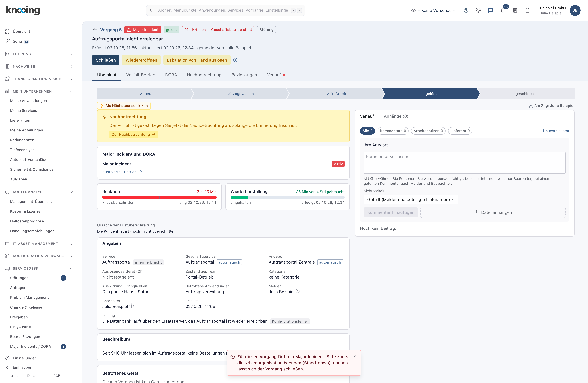Follow the Zum Vorfall-Betrieb link
This screenshot has height=383, width=588.
[x=122, y=172]
